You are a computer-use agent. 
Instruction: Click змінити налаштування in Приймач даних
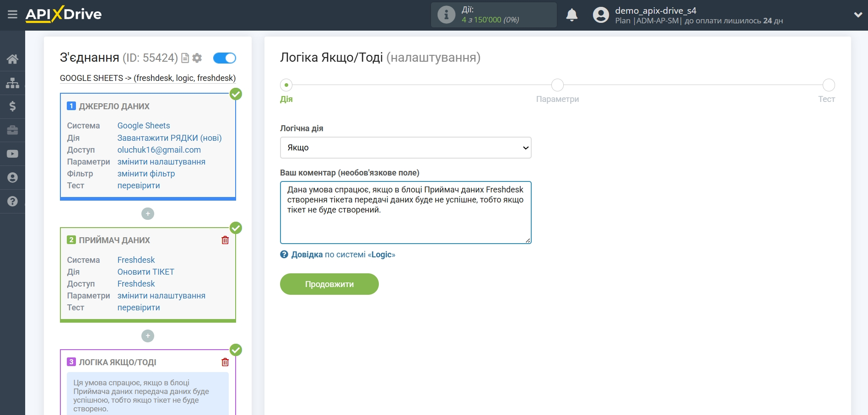pyautogui.click(x=161, y=296)
